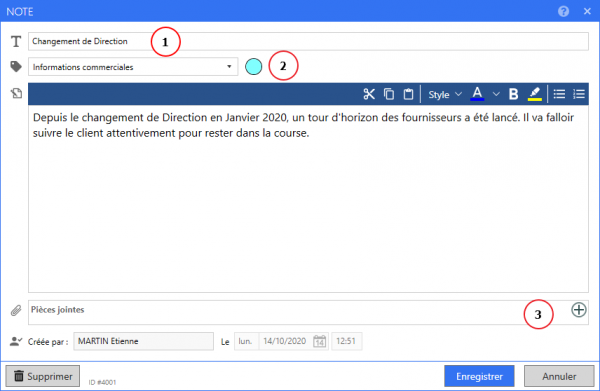The height and width of the screenshot is (391, 600).
Task: Expand the font color arrow
Action: coord(496,94)
